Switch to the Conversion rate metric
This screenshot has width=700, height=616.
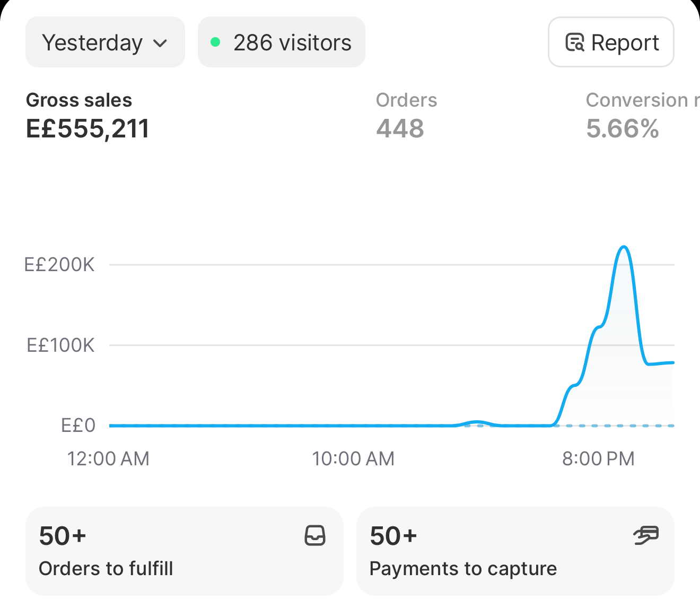pyautogui.click(x=642, y=116)
